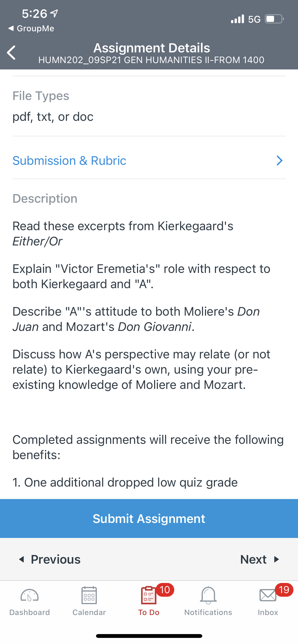Viewport: 298px width, 644px height.
Task: Tap the To Do badge showing 10
Action: 165,590
